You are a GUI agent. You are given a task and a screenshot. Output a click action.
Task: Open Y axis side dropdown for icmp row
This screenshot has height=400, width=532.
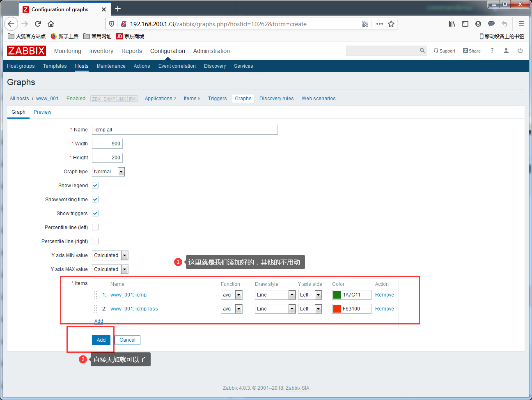(x=310, y=295)
